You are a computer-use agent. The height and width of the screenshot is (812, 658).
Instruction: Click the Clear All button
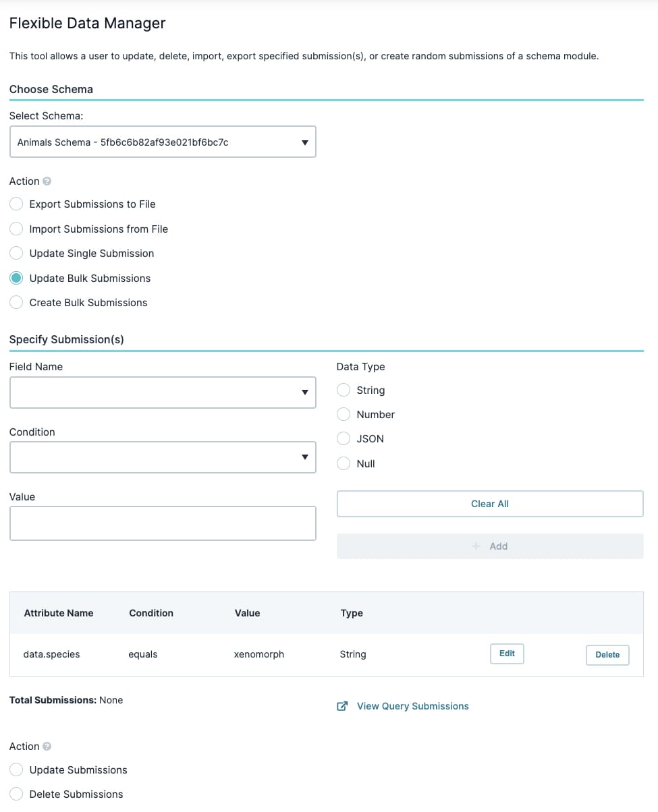pos(490,504)
